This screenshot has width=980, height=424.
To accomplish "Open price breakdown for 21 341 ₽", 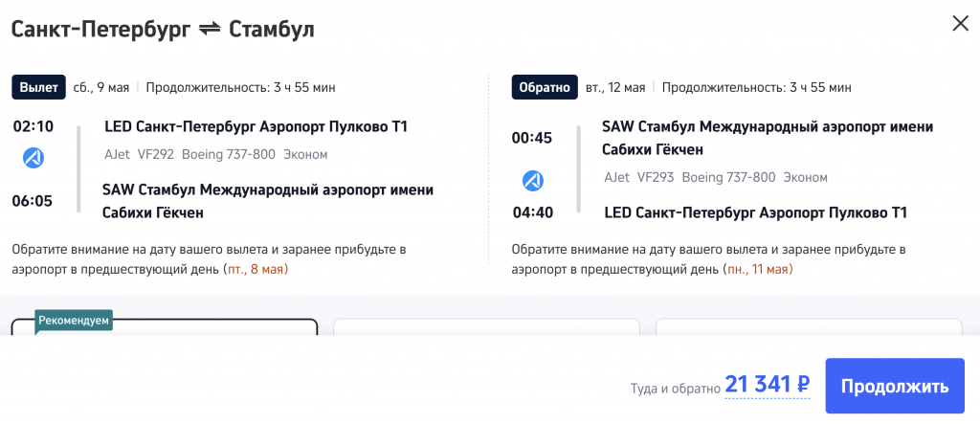I will (x=768, y=386).
